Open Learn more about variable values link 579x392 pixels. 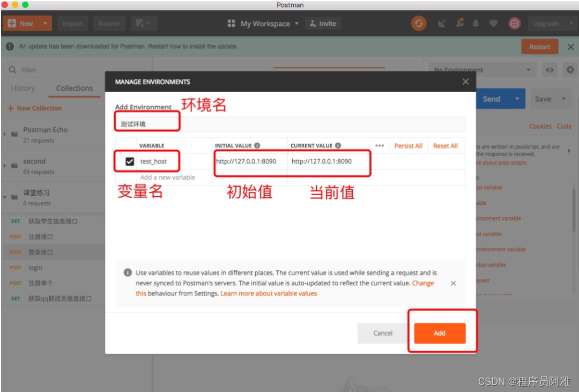coord(269,293)
